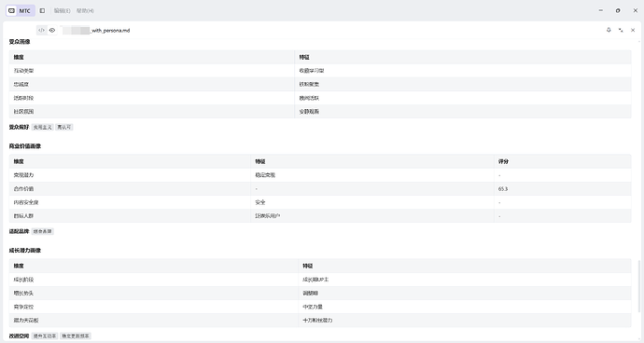The height and width of the screenshot is (343, 644).
Task: Click the 竞争定位 table cell
Action: point(154,307)
